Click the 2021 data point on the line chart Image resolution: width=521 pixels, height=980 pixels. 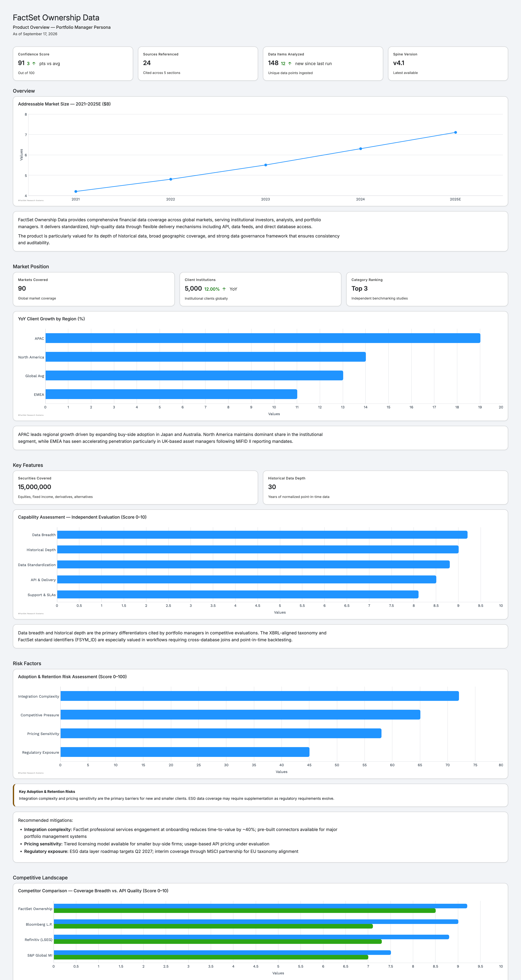[x=76, y=191]
